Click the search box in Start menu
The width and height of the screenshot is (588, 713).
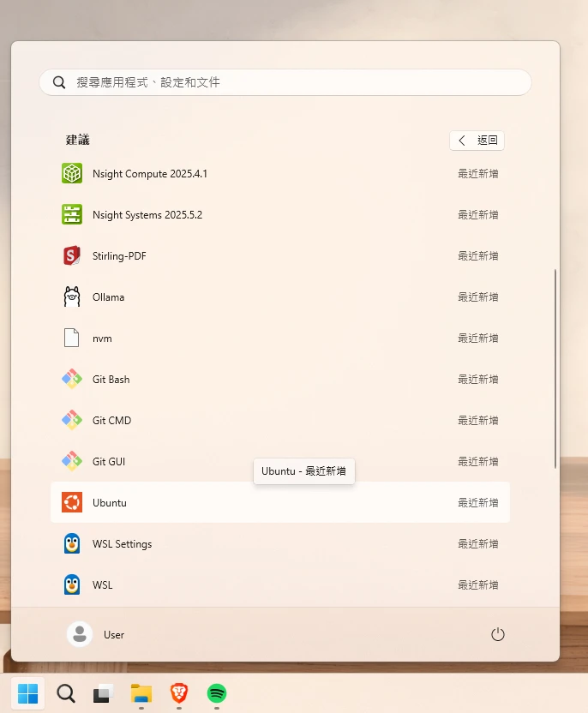[x=285, y=82]
